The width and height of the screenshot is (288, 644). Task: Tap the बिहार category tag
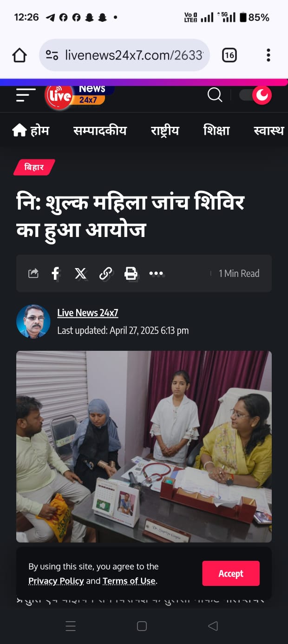pyautogui.click(x=34, y=167)
